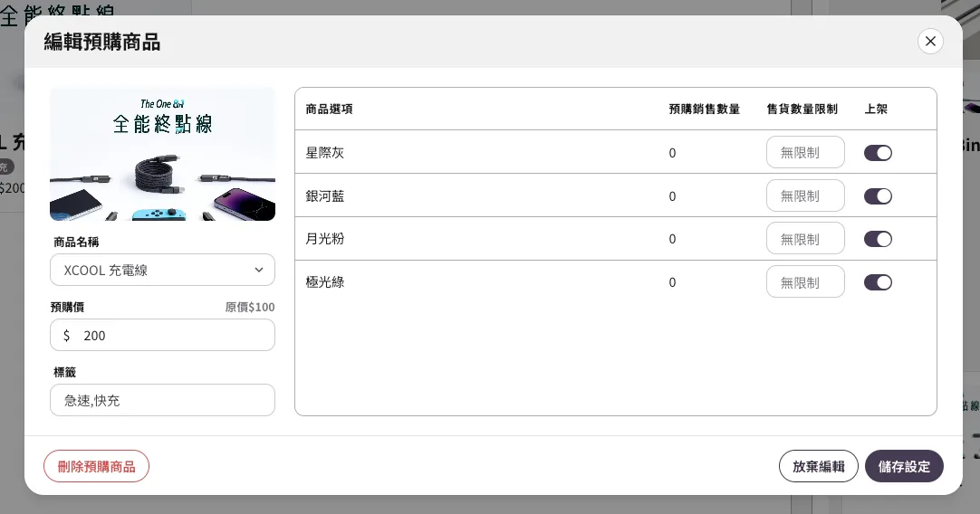Click the 售貨數量限制 column header
The height and width of the screenshot is (514, 980).
tap(802, 109)
